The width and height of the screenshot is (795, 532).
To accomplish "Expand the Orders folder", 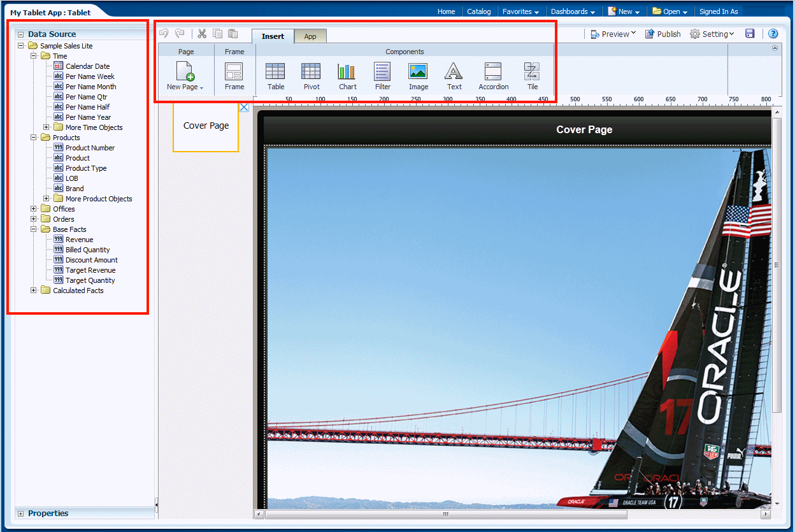I will pos(34,219).
